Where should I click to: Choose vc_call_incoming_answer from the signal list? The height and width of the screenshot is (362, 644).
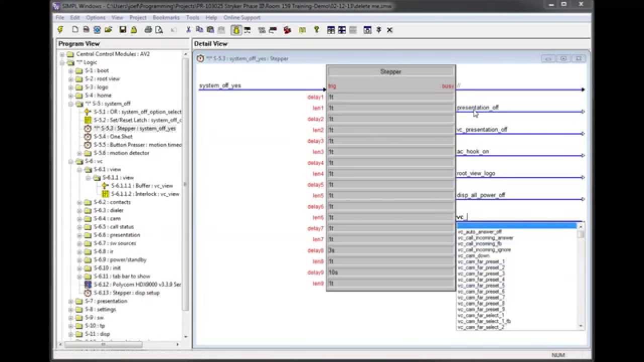(x=486, y=238)
